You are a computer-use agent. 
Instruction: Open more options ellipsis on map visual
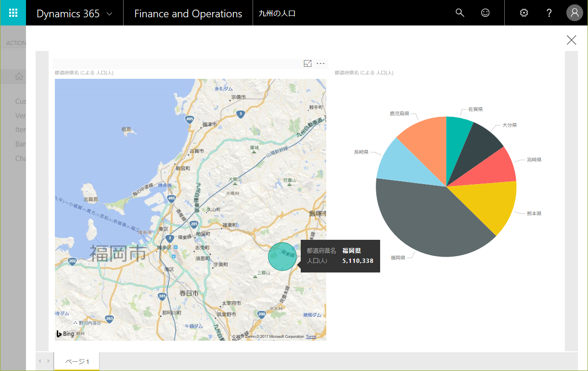320,63
